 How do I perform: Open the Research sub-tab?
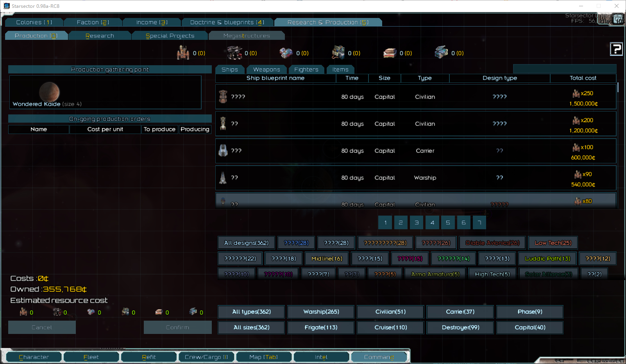coord(100,36)
